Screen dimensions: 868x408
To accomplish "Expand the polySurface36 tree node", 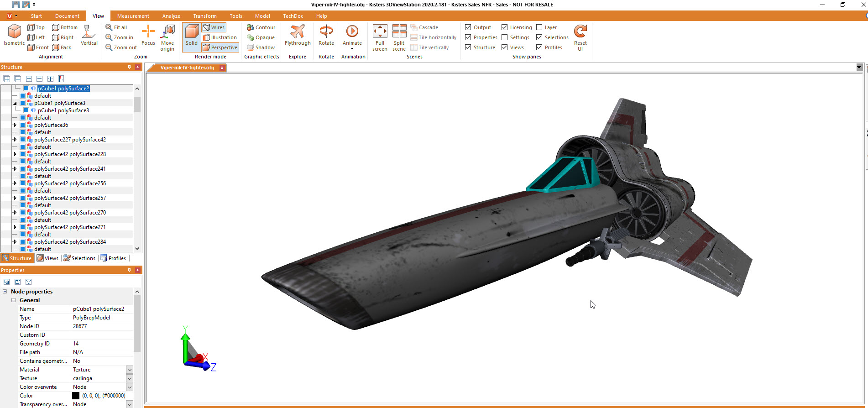I will point(15,125).
